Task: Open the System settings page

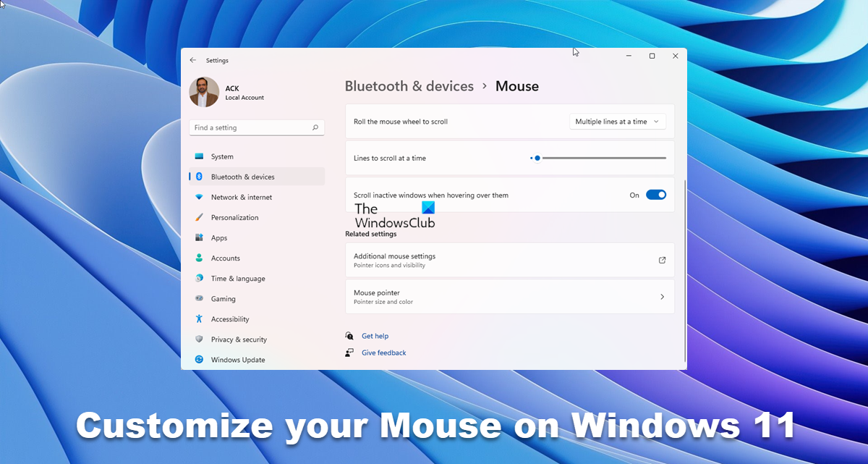Action: [x=257, y=156]
